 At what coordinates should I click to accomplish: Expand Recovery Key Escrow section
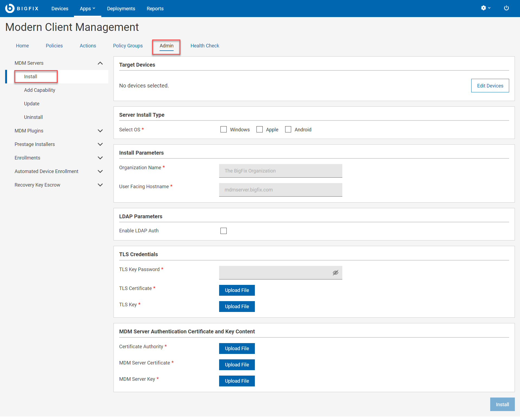pyautogui.click(x=100, y=185)
